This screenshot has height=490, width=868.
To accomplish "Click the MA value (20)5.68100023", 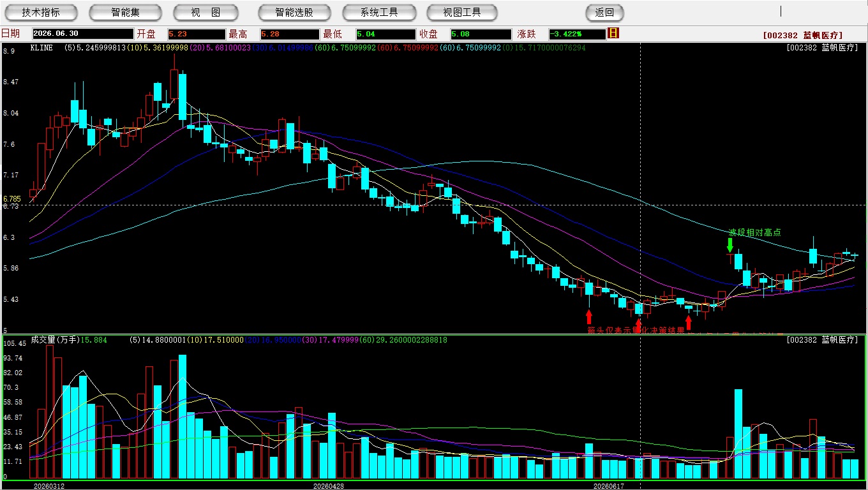I will (220, 47).
